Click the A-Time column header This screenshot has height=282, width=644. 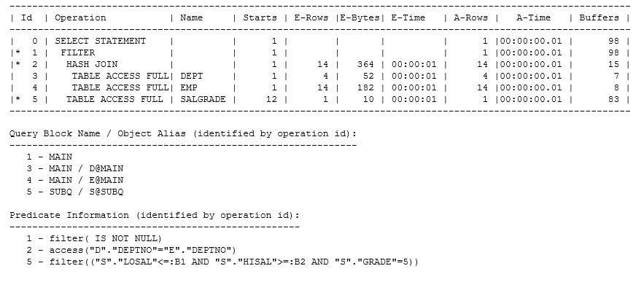tap(534, 17)
